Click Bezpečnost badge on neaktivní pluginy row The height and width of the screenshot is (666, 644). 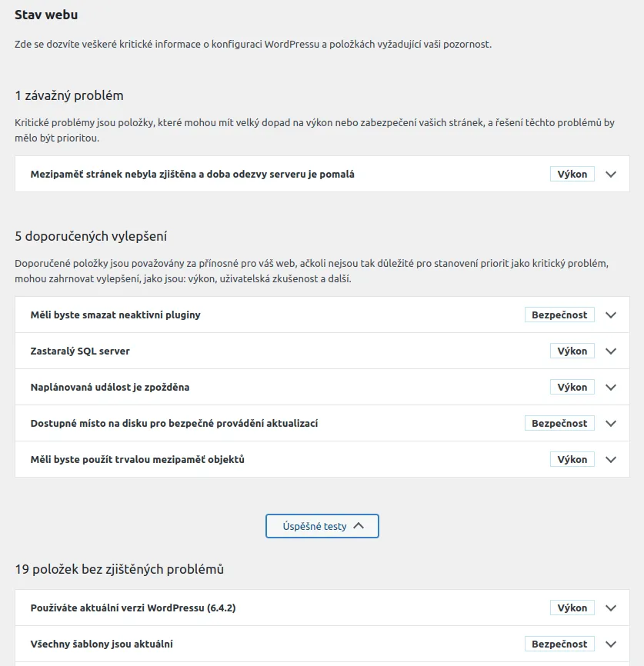point(559,315)
